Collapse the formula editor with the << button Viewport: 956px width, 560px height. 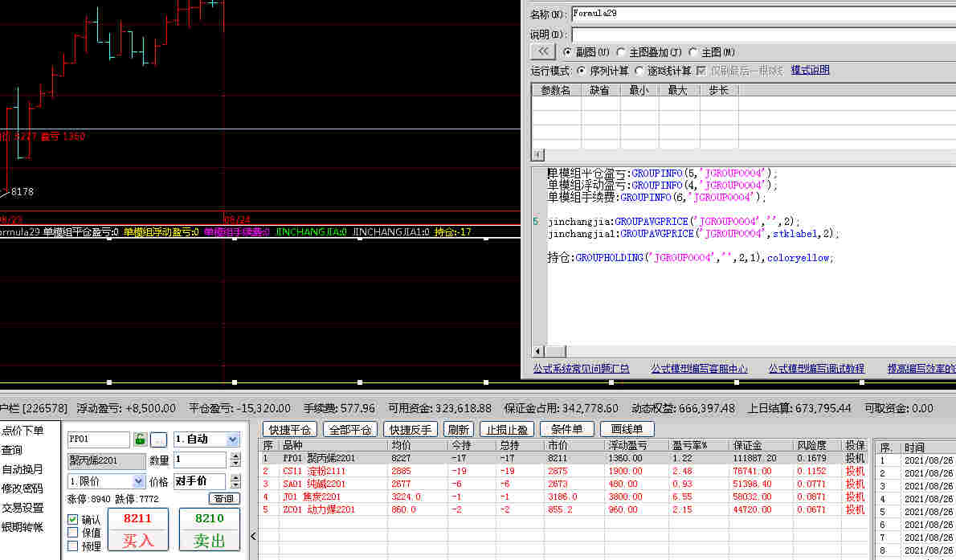coord(542,52)
